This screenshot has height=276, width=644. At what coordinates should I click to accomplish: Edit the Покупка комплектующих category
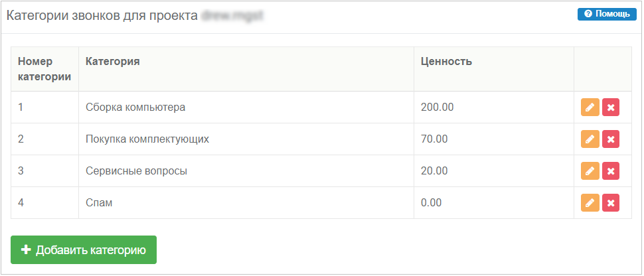point(590,139)
